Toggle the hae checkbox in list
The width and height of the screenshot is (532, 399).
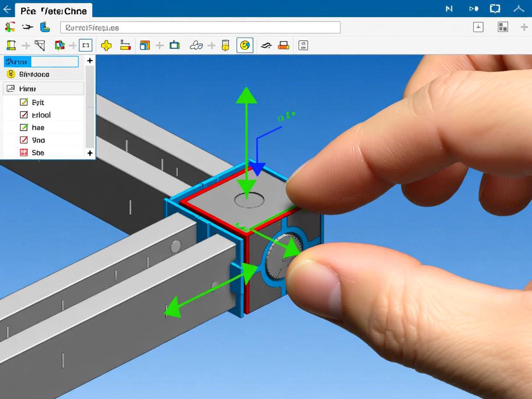24,127
